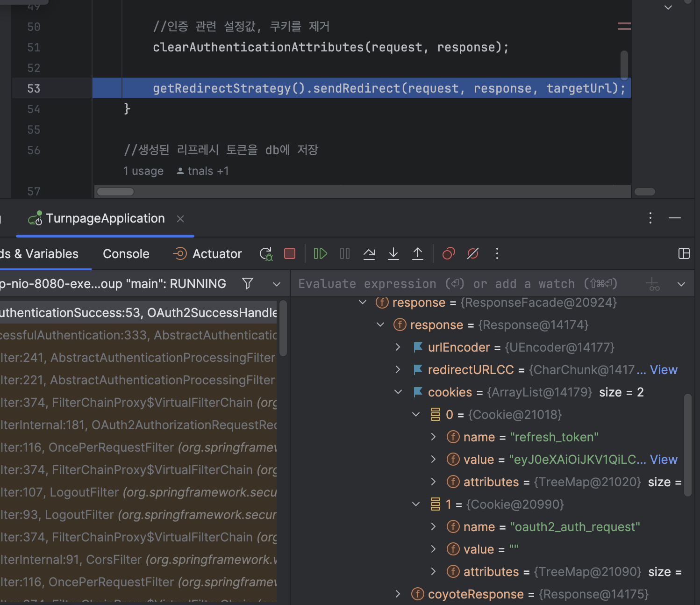Add expression to watches
Viewport: 700px width, 605px height.
point(653,284)
